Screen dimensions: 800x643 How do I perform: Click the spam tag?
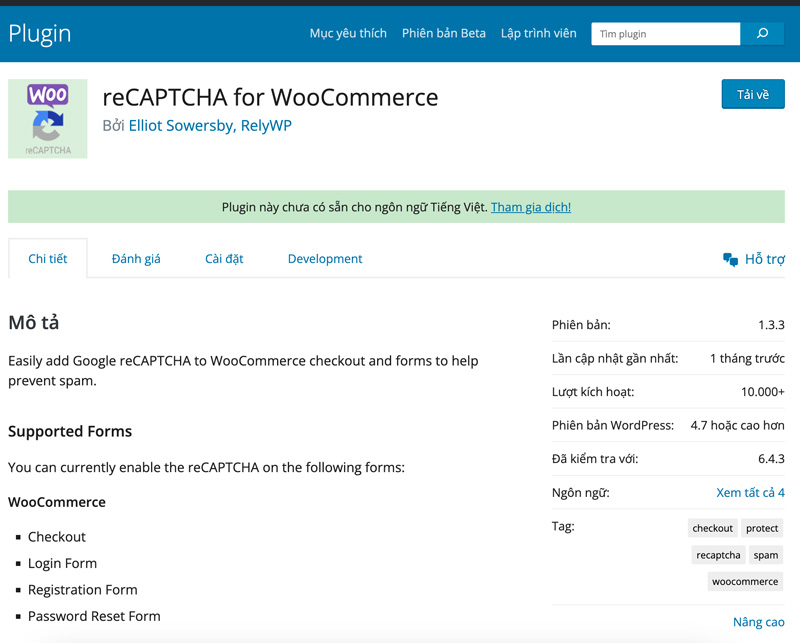pos(766,554)
